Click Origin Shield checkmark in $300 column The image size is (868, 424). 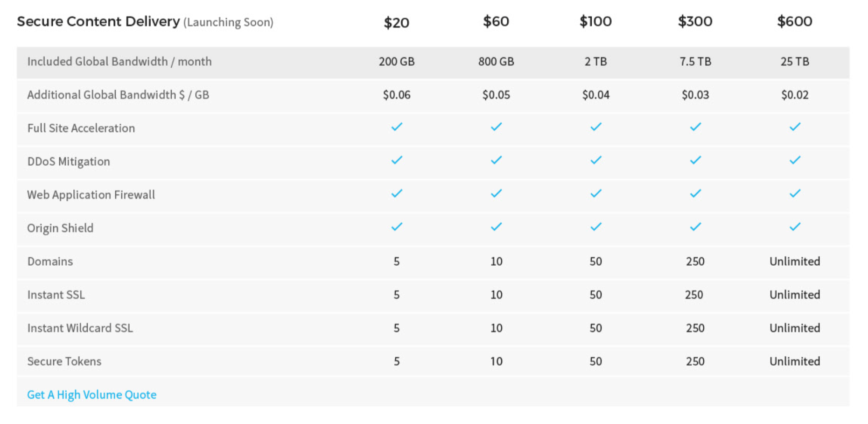[695, 227]
